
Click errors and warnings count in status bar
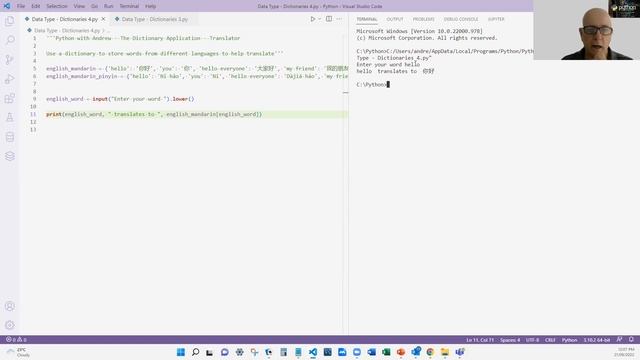pyautogui.click(x=16, y=340)
